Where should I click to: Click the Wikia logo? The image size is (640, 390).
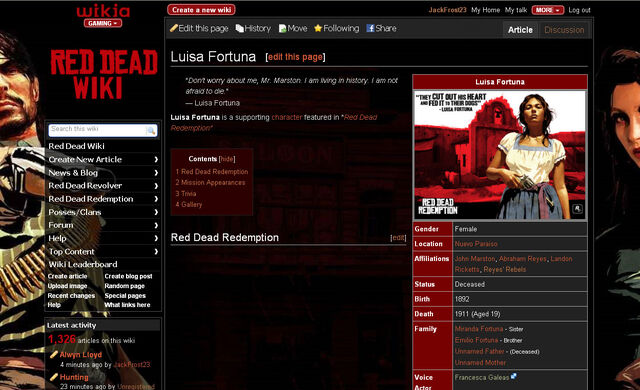[103, 11]
